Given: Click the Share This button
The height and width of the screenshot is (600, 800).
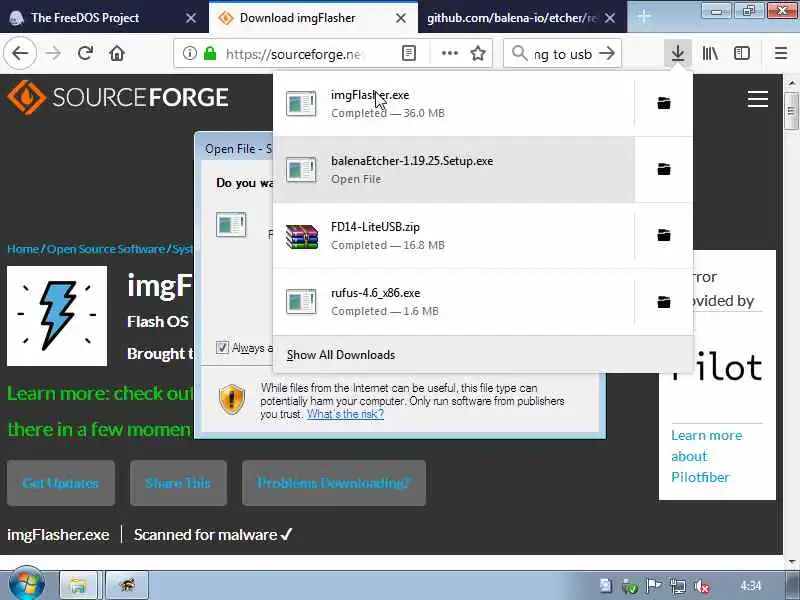Looking at the screenshot, I should [178, 483].
